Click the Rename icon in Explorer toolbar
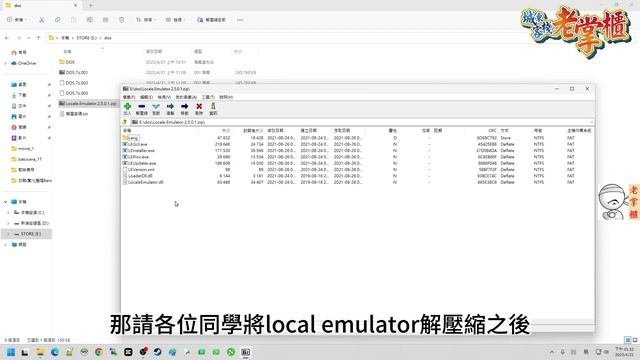The width and height of the screenshot is (640, 360). tap(89, 20)
